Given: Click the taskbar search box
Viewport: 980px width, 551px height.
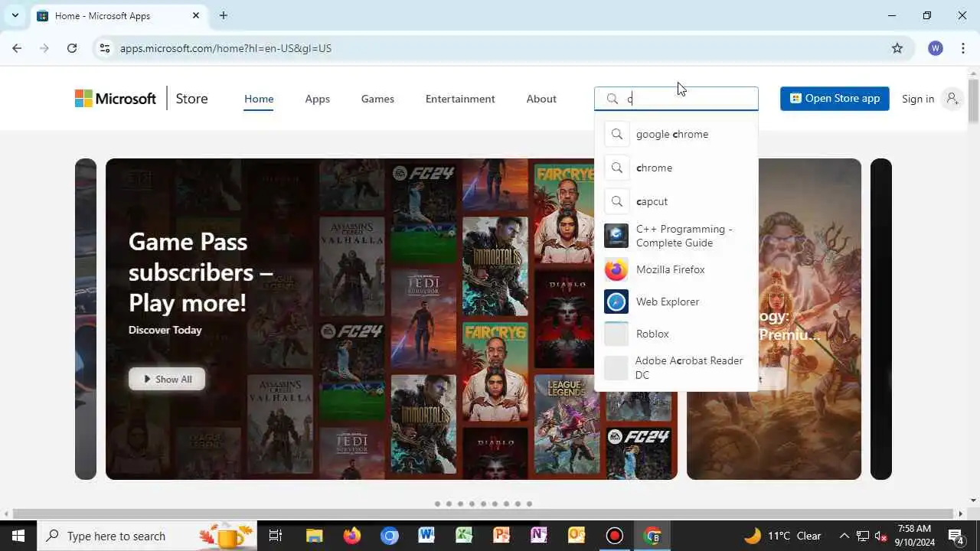Looking at the screenshot, I should click(x=148, y=536).
